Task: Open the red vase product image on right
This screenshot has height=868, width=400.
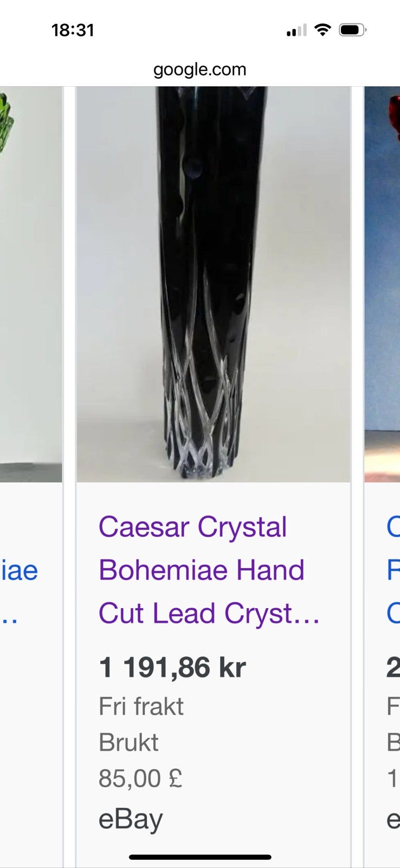Action: coord(382,284)
